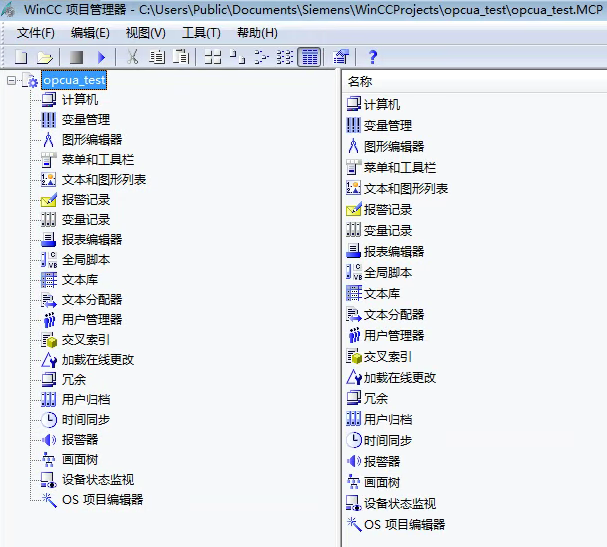Click the New project toolbar icon

click(x=20, y=57)
